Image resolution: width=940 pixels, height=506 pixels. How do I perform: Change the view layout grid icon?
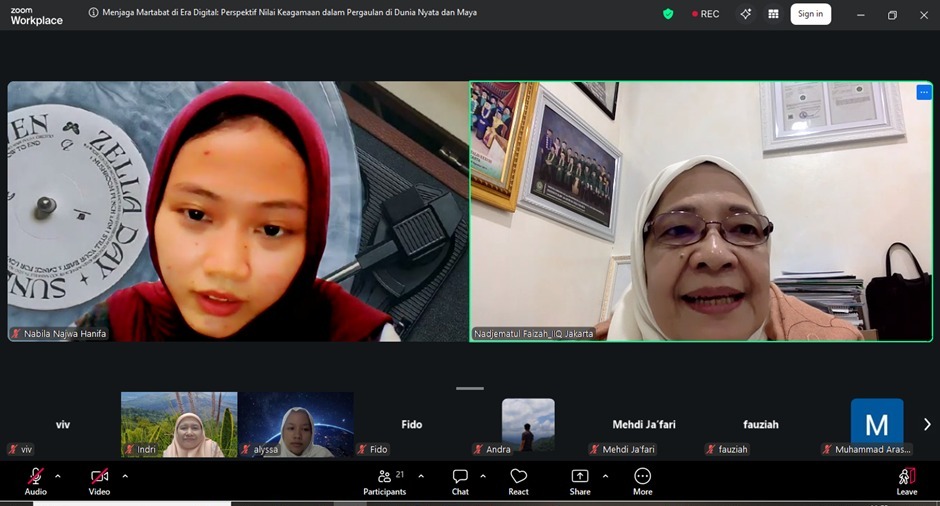coord(773,14)
